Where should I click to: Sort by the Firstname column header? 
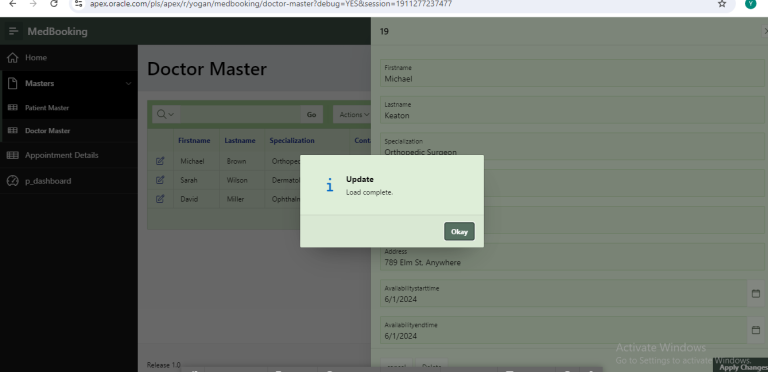pyautogui.click(x=194, y=140)
